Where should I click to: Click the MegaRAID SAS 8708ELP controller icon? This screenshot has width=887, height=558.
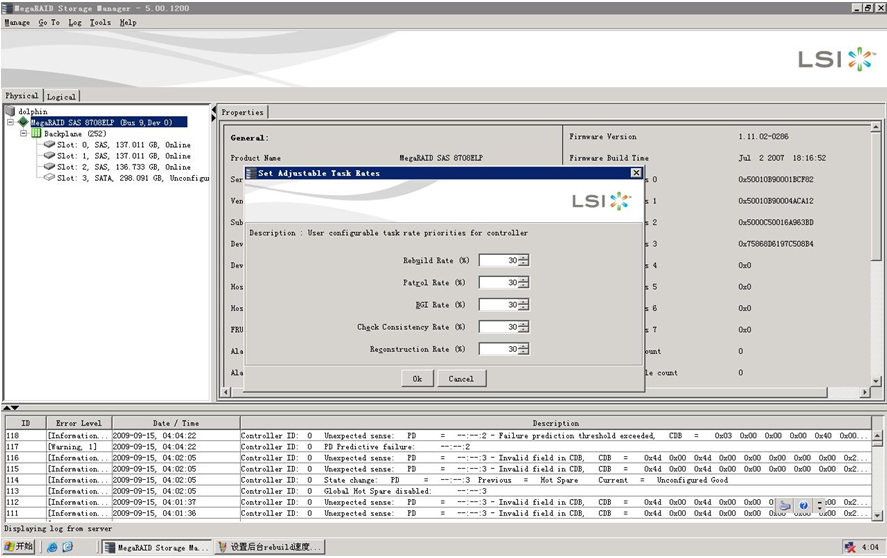click(x=23, y=122)
